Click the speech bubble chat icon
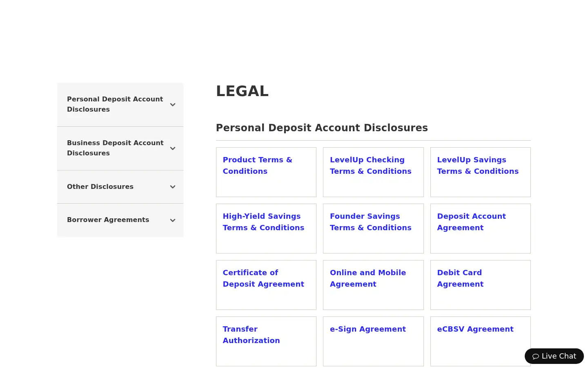 coord(536,357)
